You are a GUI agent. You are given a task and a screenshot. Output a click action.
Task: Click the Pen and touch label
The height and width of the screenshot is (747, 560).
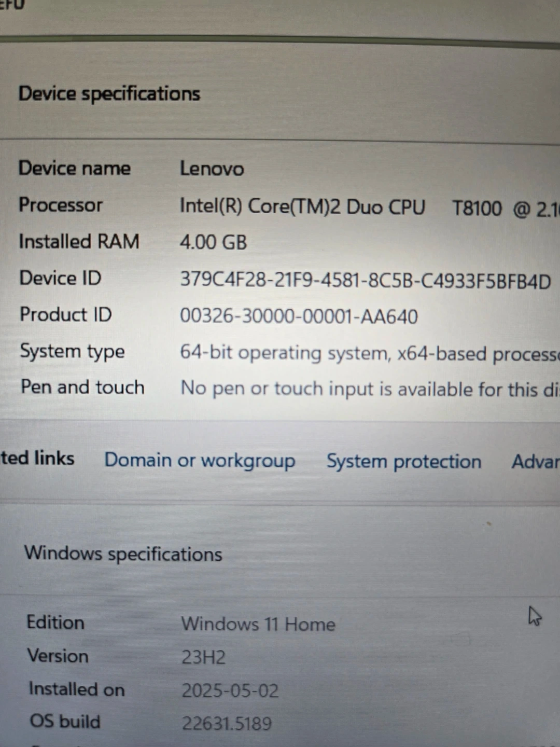[x=82, y=388]
